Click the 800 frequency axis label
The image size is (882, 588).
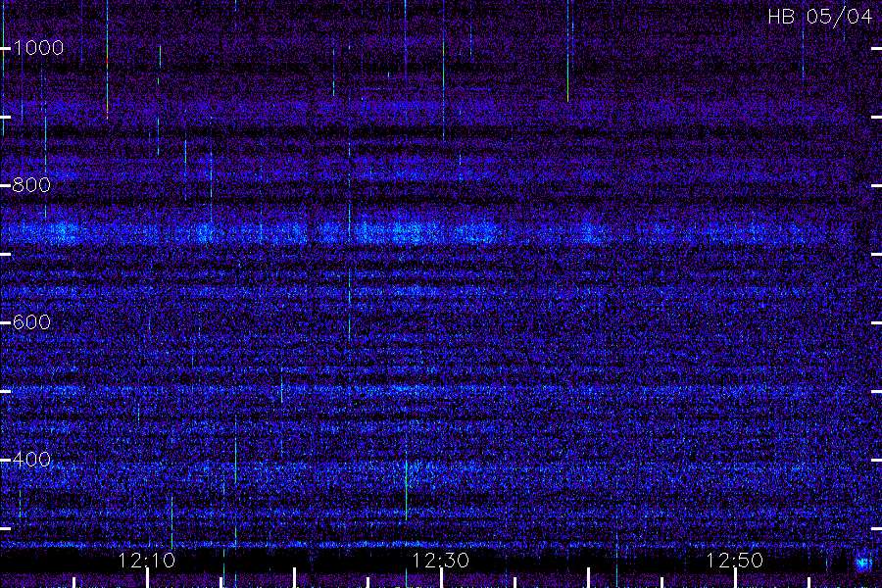tap(31, 185)
